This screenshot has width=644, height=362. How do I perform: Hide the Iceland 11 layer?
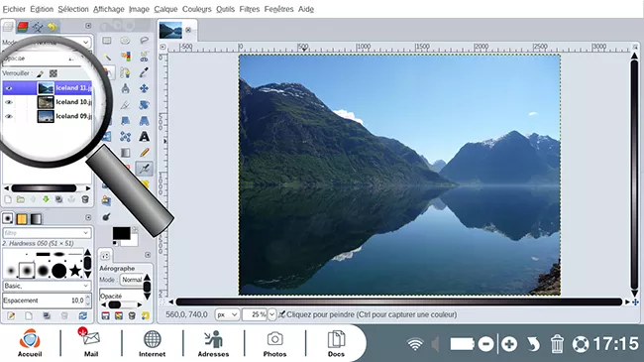9,88
